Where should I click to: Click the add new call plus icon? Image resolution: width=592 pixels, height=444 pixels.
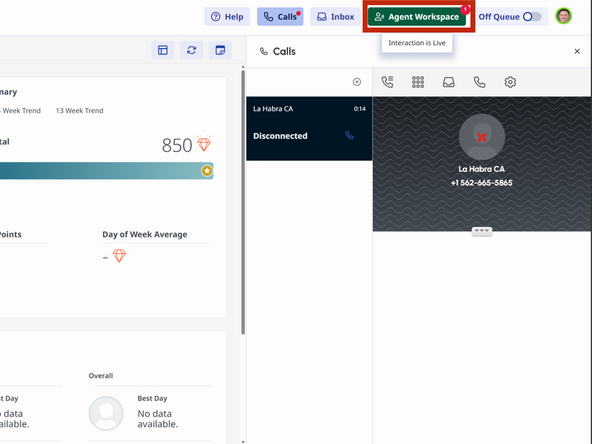coord(357,82)
